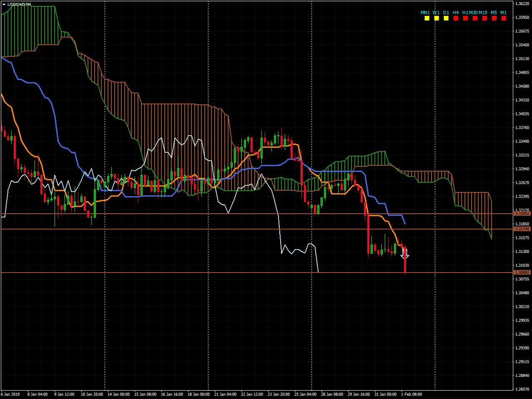Click the red M30 signal square
Viewport: 532px width, 399px height.
[475, 18]
